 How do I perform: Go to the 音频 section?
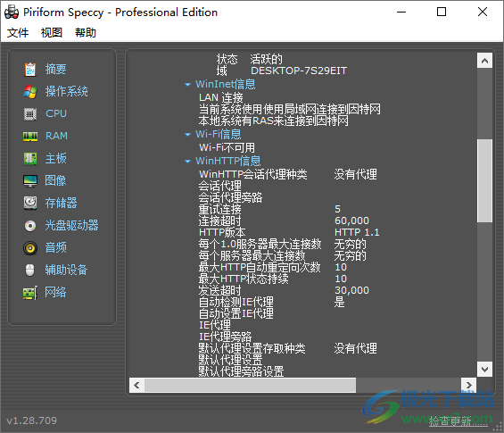pyautogui.click(x=56, y=247)
